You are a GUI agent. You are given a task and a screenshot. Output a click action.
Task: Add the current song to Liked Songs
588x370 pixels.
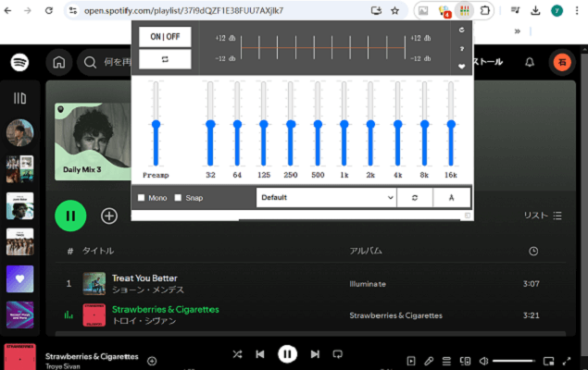pos(152,361)
